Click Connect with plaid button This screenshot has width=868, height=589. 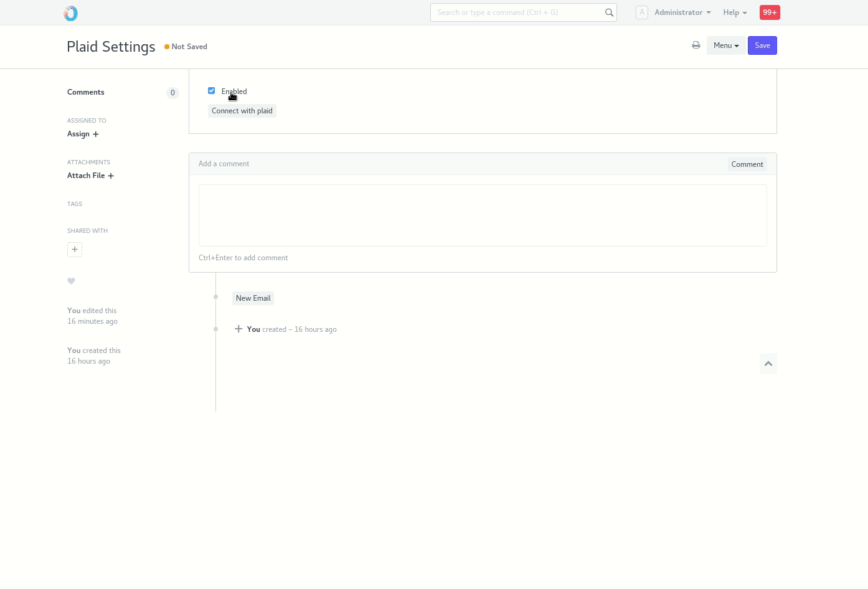242,111
